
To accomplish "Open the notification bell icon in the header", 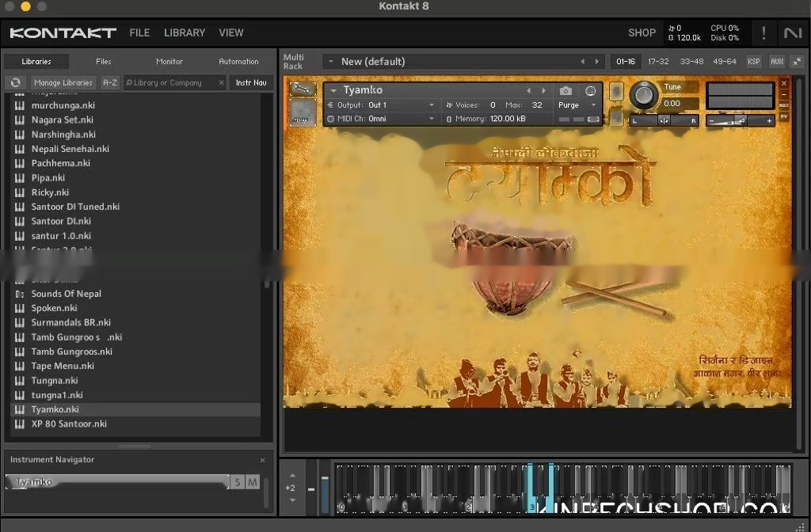I will coord(763,32).
